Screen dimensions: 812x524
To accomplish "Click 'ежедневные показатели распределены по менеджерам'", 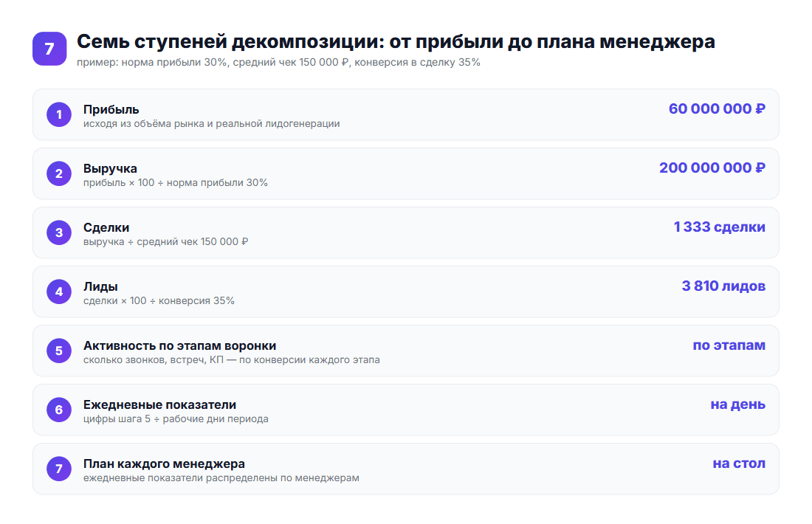I will click(221, 478).
